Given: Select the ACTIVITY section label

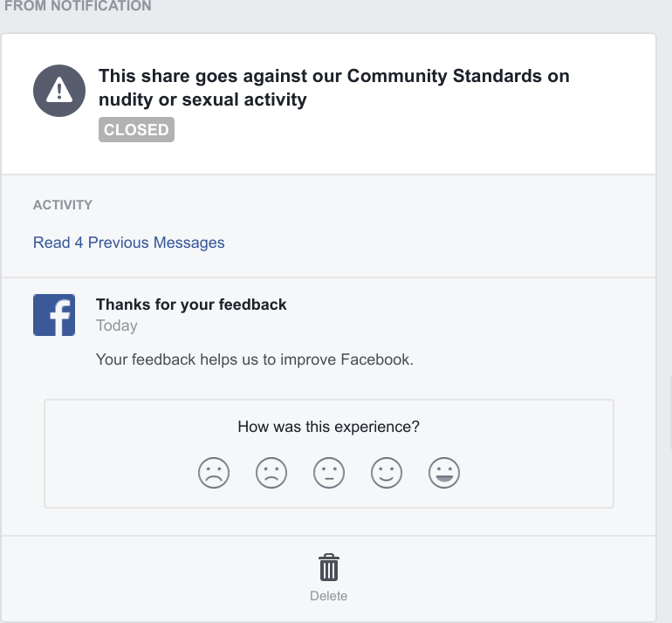Looking at the screenshot, I should tap(63, 205).
